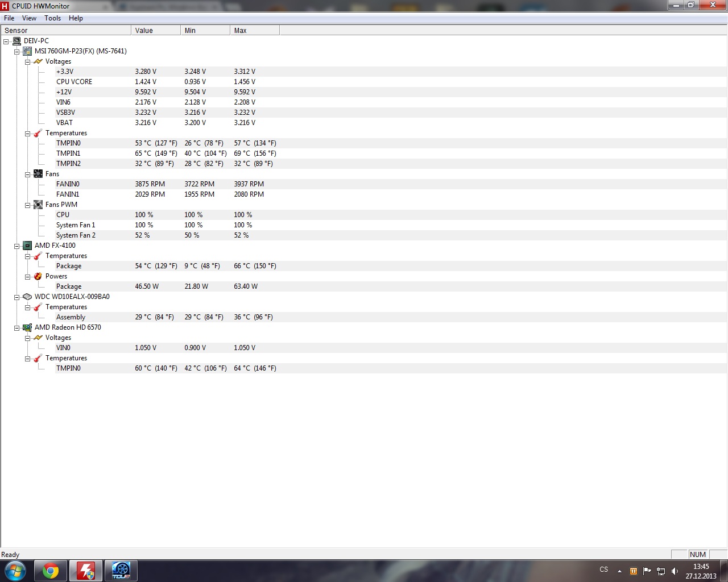Viewport: 728px width, 582px height.
Task: Collapse the motherboard Voltages group
Action: coord(27,61)
